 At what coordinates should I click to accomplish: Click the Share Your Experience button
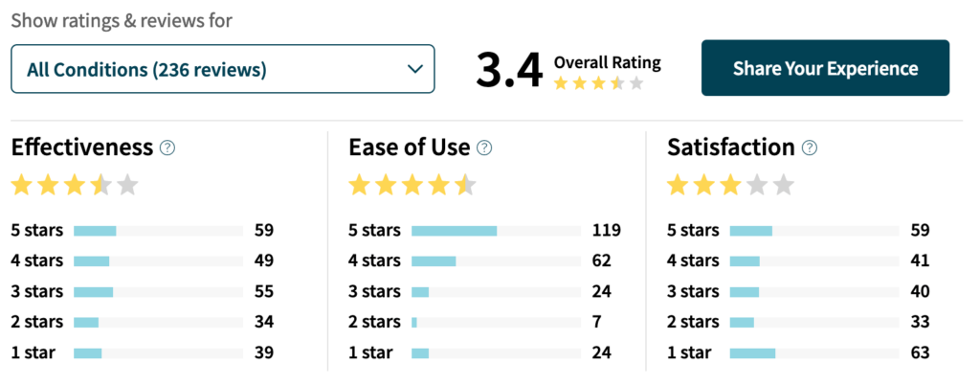825,68
